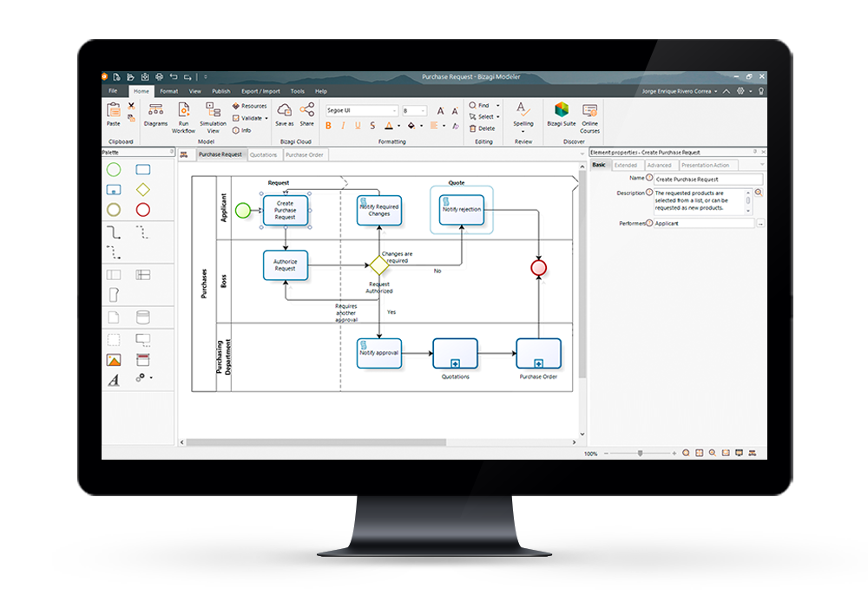Screen dimensions: 868x595
Task: Select the End Event red circle in the palette
Action: pyautogui.click(x=143, y=209)
